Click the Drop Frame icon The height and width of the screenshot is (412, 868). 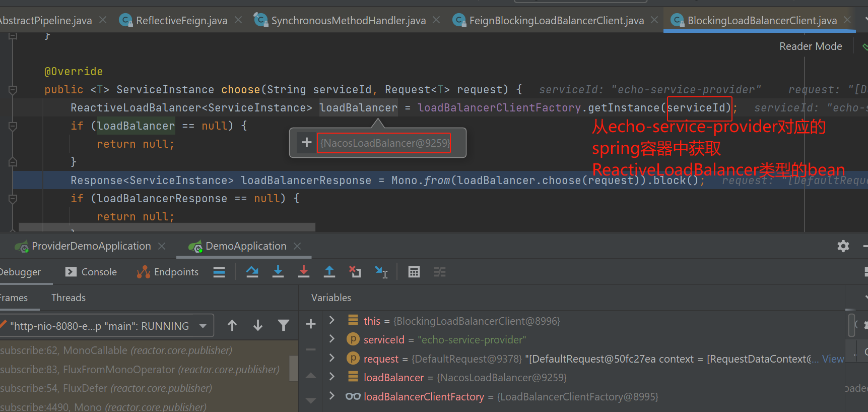click(355, 272)
